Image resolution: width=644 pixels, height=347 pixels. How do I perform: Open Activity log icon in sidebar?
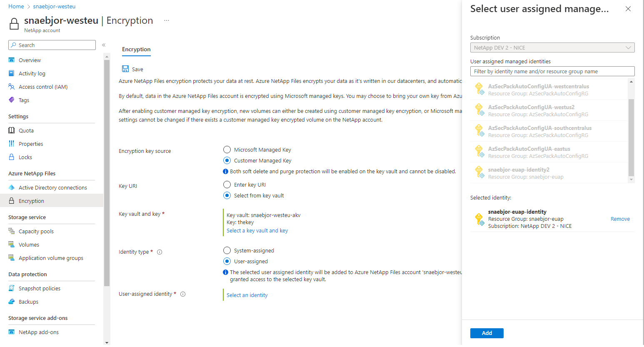coord(12,73)
